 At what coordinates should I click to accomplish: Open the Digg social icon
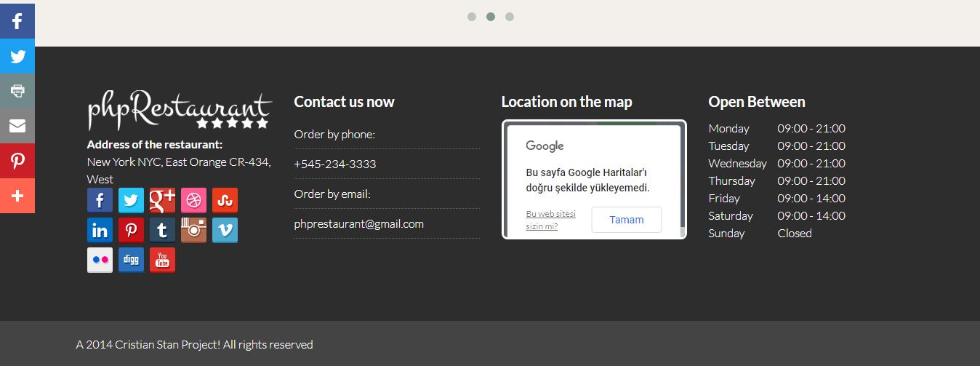131,260
